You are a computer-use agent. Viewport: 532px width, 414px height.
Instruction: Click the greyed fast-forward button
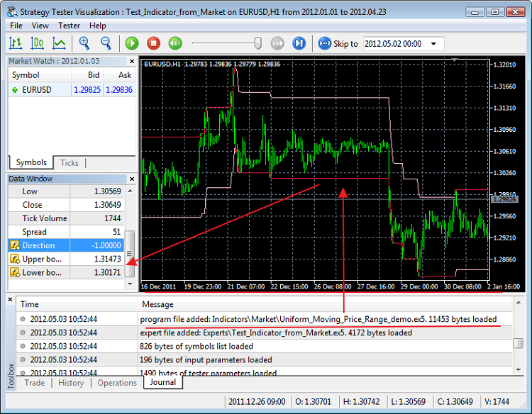[277, 43]
